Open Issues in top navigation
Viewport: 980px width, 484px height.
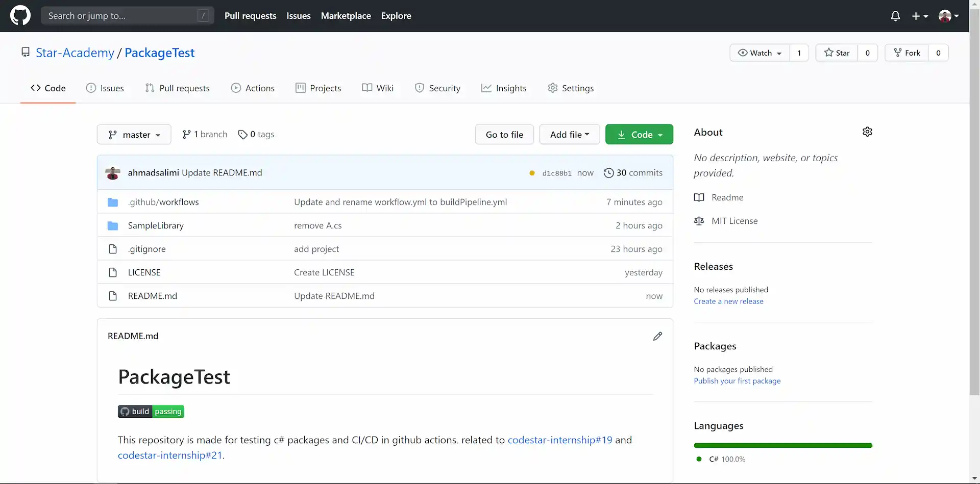click(299, 16)
